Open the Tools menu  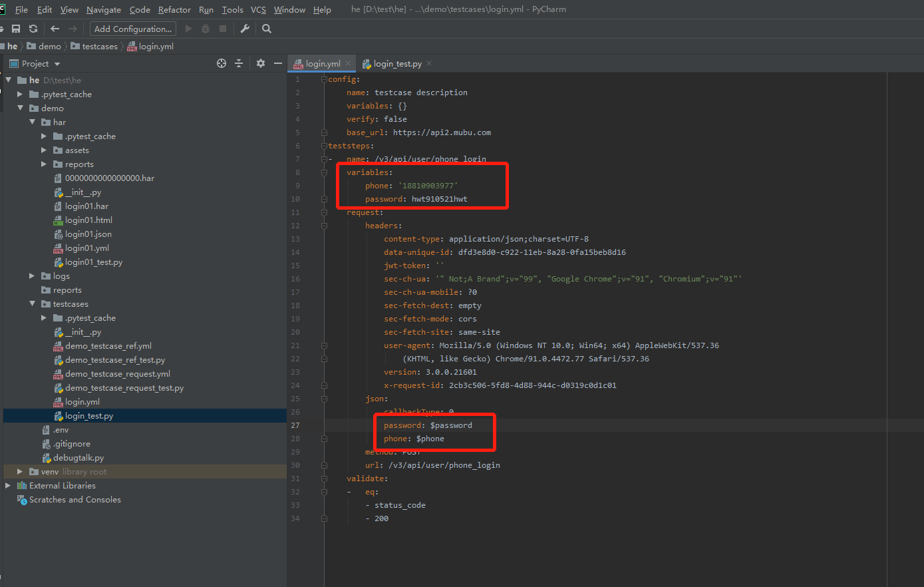click(x=232, y=9)
